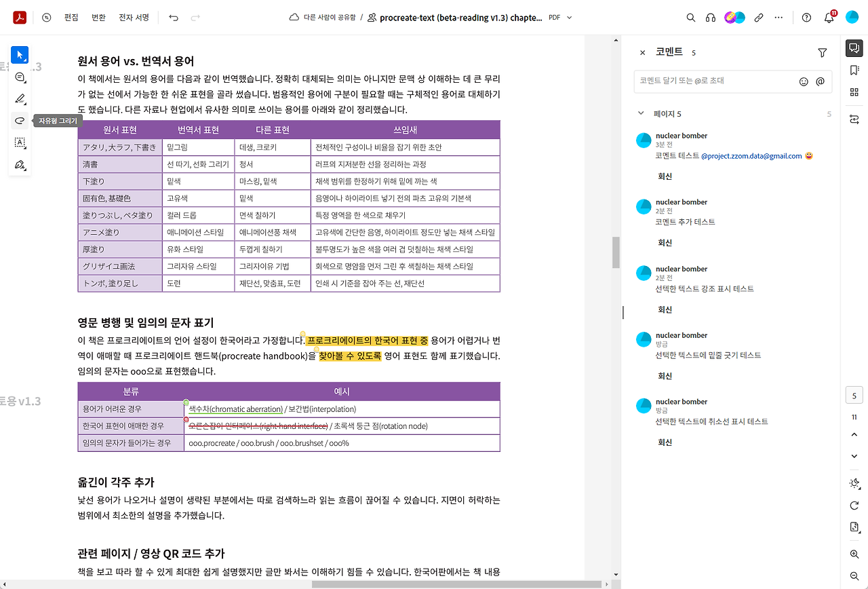868x589 pixels.
Task: Click the @ mention icon
Action: coord(820,81)
